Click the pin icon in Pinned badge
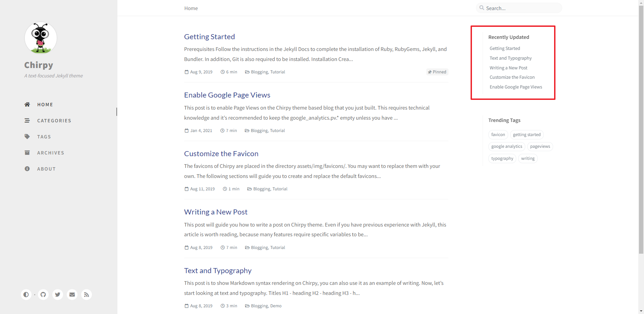 tap(430, 72)
